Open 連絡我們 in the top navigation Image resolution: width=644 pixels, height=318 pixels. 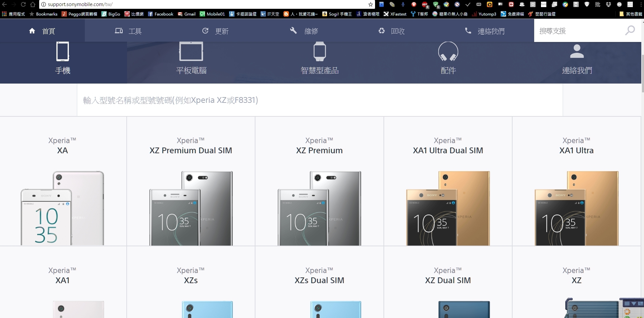tap(485, 31)
